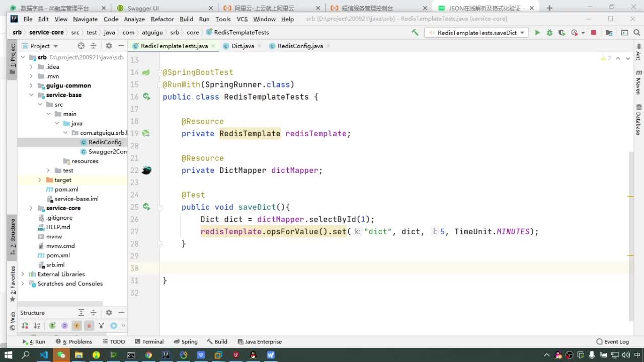Toggle Show Inherited in Structure panel
This screenshot has width=644, height=362.
point(52,326)
